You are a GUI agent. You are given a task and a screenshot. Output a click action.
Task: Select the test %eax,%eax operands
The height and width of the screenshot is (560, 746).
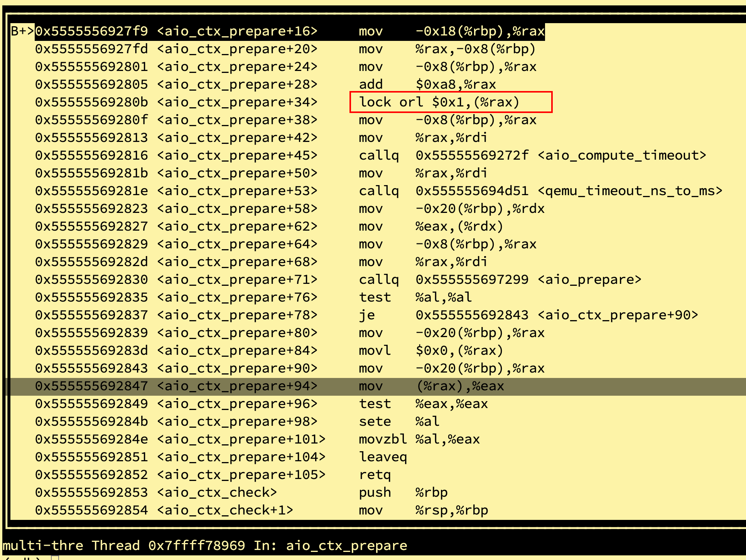452,404
